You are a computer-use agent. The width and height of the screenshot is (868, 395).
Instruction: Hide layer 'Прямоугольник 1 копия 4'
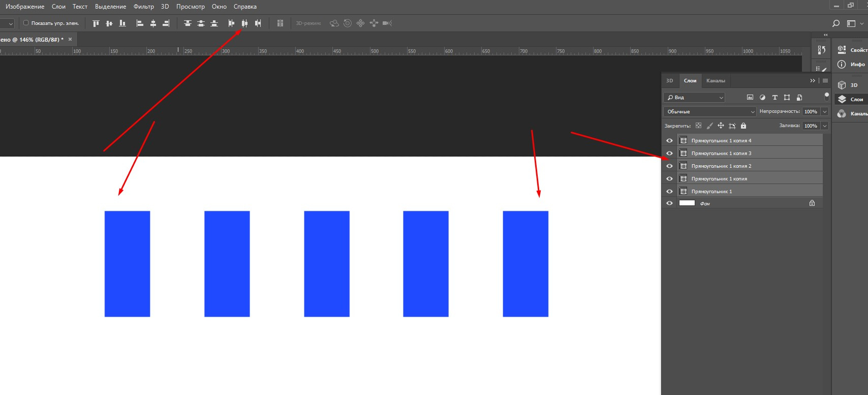coord(669,141)
